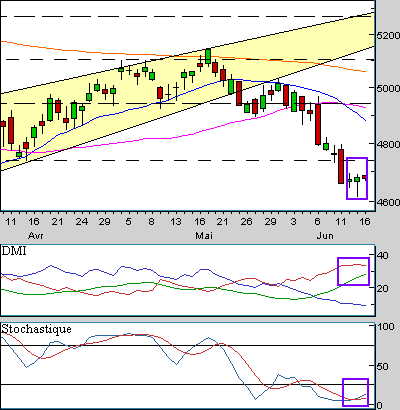
Task: Click the 5200 price axis label
Action: (388, 35)
